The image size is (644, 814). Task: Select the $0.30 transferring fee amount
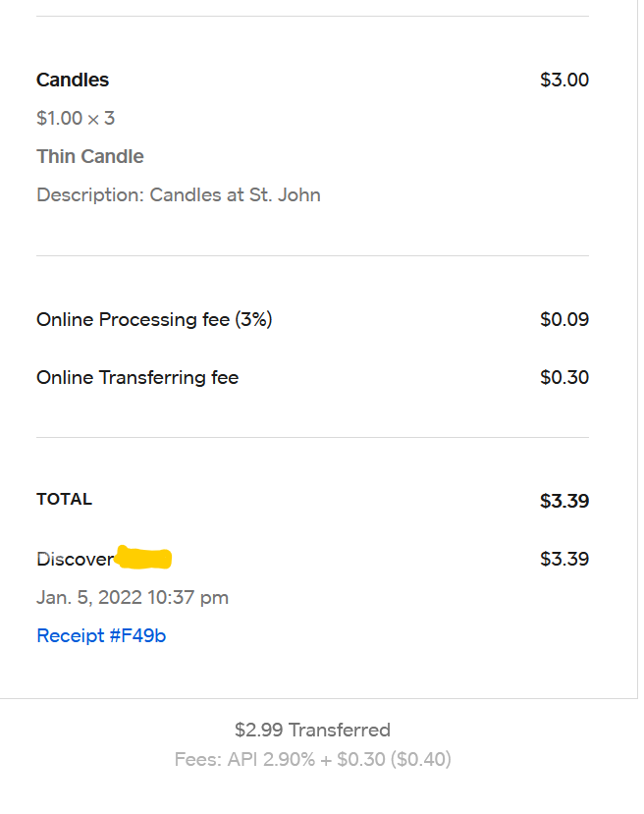pyautogui.click(x=564, y=377)
